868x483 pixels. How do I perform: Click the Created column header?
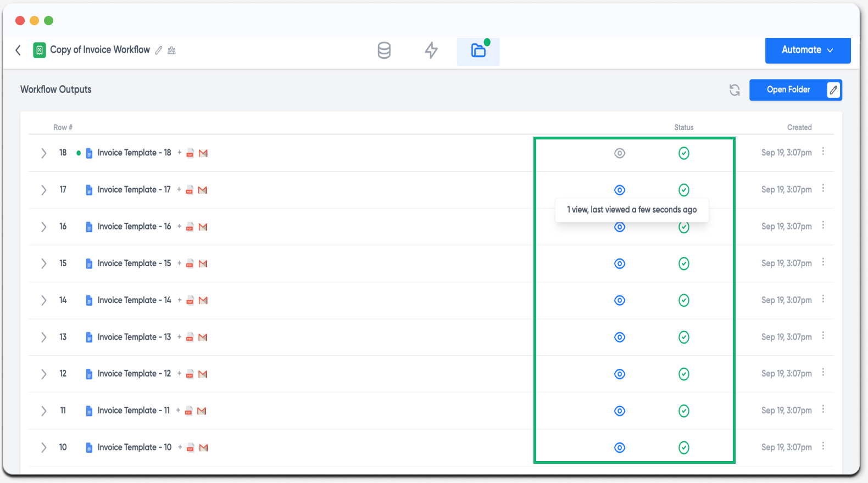799,127
